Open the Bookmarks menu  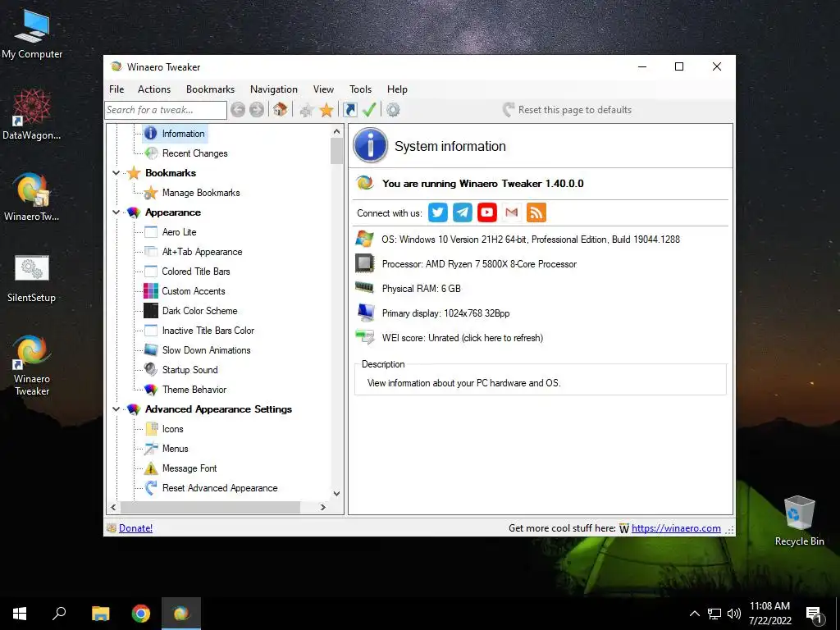[x=211, y=89]
